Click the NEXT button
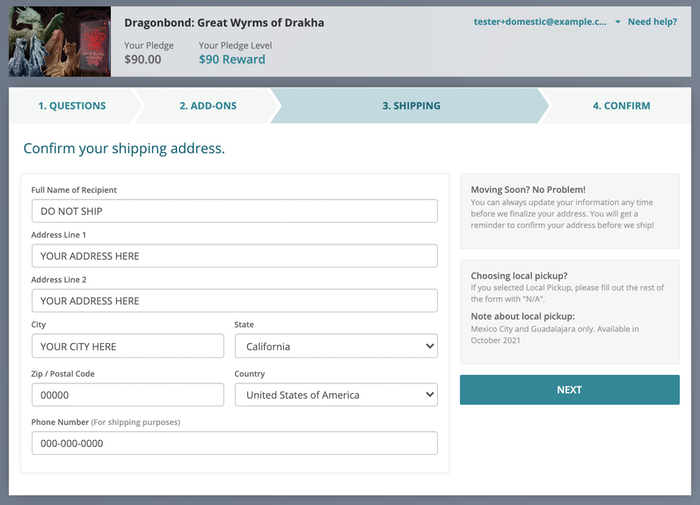The width and height of the screenshot is (700, 505). pyautogui.click(x=570, y=390)
